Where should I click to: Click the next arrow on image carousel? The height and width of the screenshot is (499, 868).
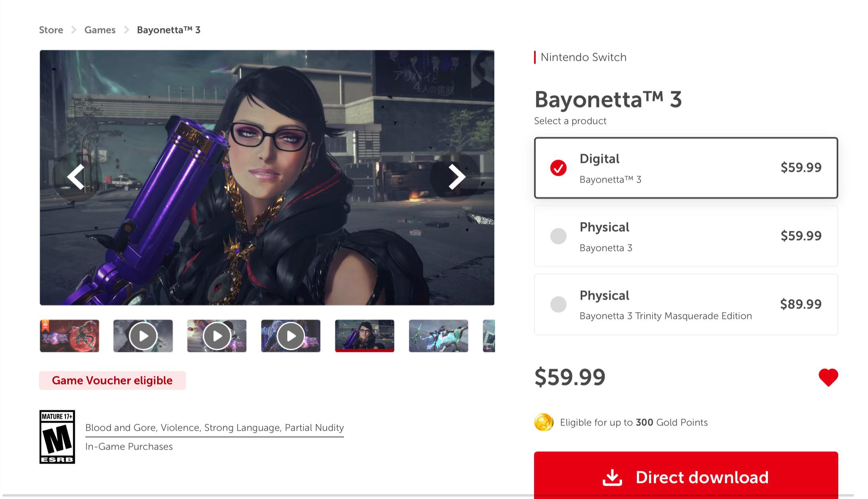456,176
